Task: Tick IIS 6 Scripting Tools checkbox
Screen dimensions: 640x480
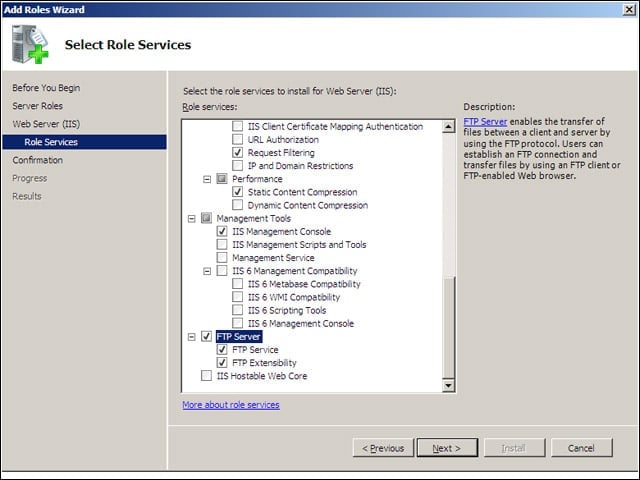Action: coord(237,310)
